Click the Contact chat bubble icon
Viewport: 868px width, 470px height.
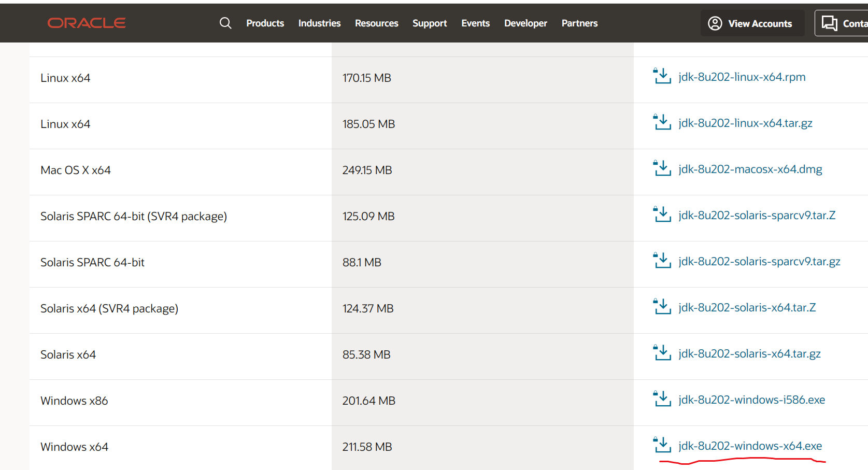tap(830, 23)
